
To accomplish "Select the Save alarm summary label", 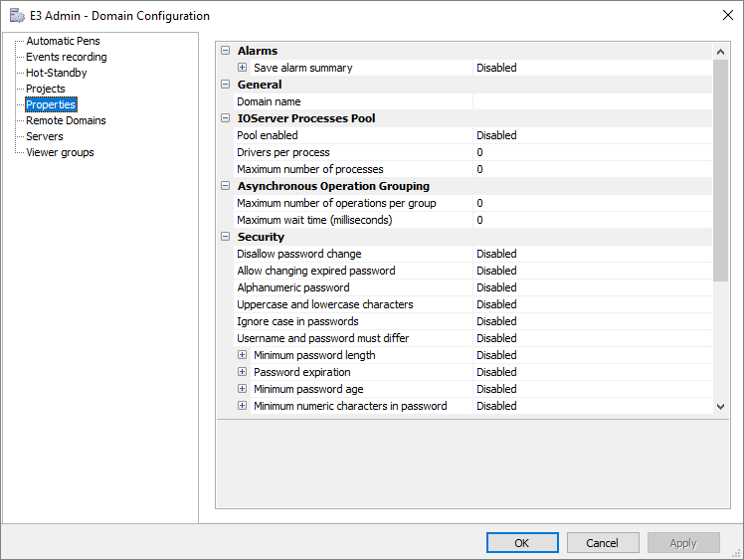I will click(302, 68).
